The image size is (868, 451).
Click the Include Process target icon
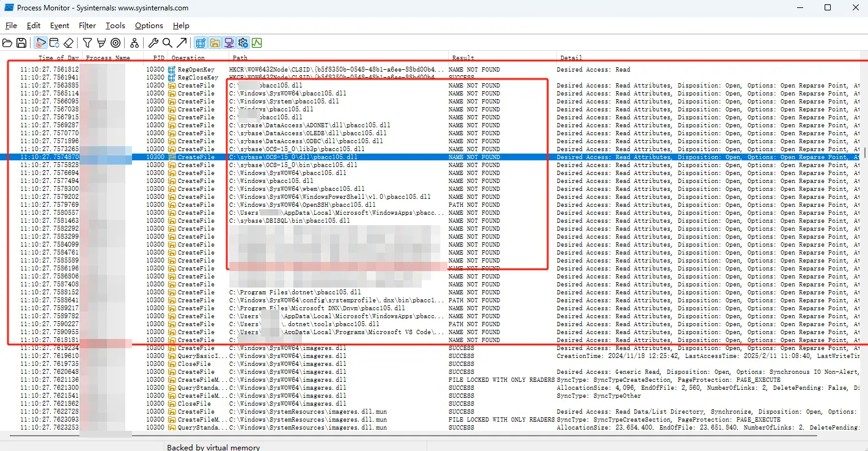[x=115, y=43]
